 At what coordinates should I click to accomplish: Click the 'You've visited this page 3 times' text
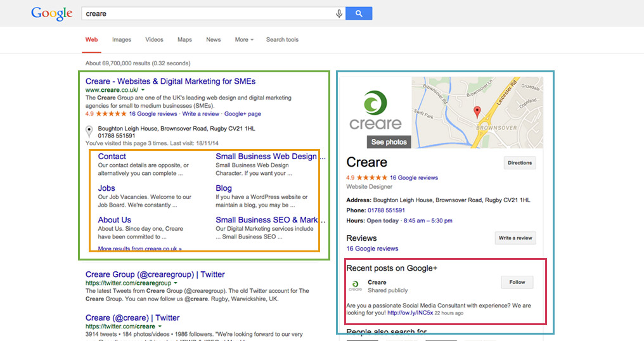tap(152, 143)
